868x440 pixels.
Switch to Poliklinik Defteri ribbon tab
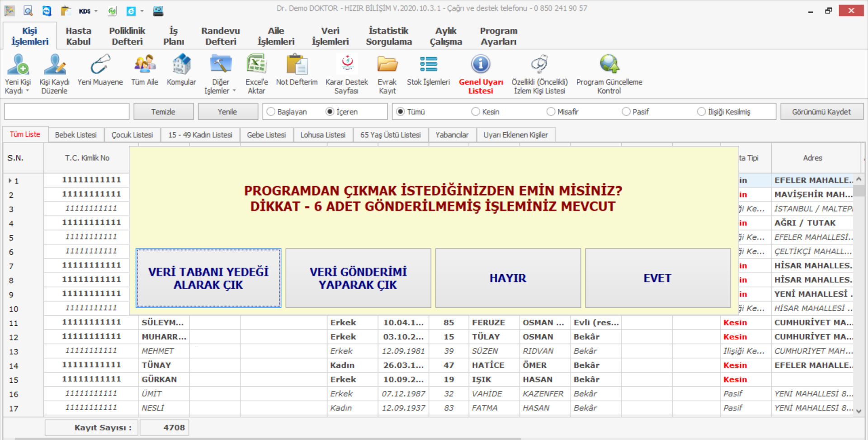[x=127, y=36]
